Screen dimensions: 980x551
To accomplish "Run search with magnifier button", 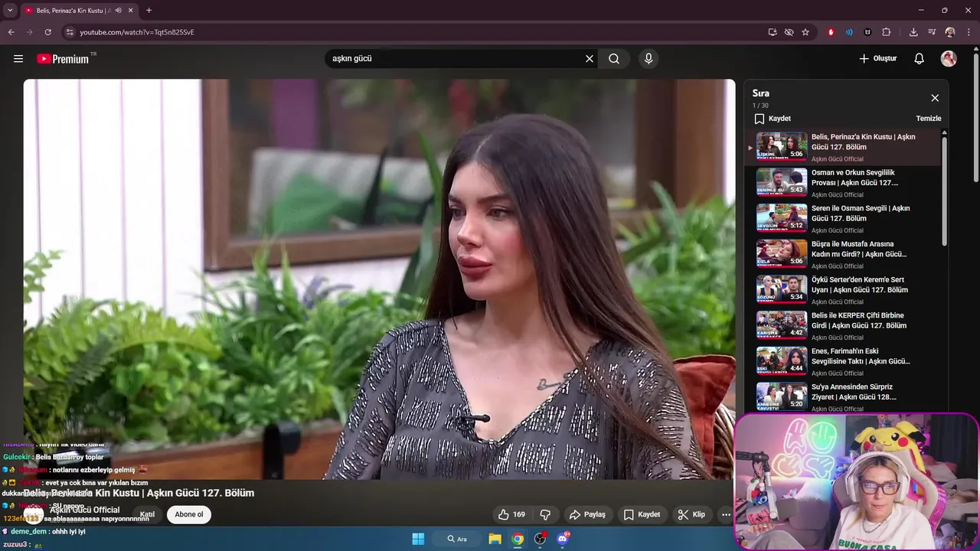I will (614, 59).
